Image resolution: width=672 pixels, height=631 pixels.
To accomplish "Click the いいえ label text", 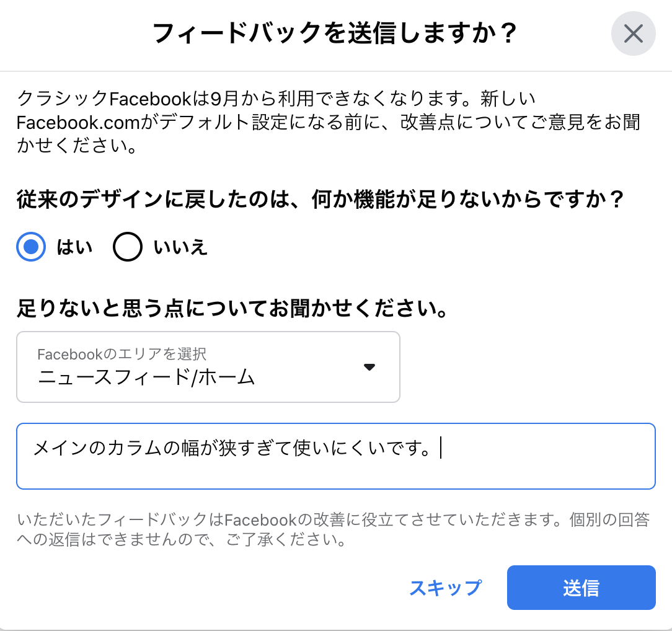I will click(x=180, y=247).
